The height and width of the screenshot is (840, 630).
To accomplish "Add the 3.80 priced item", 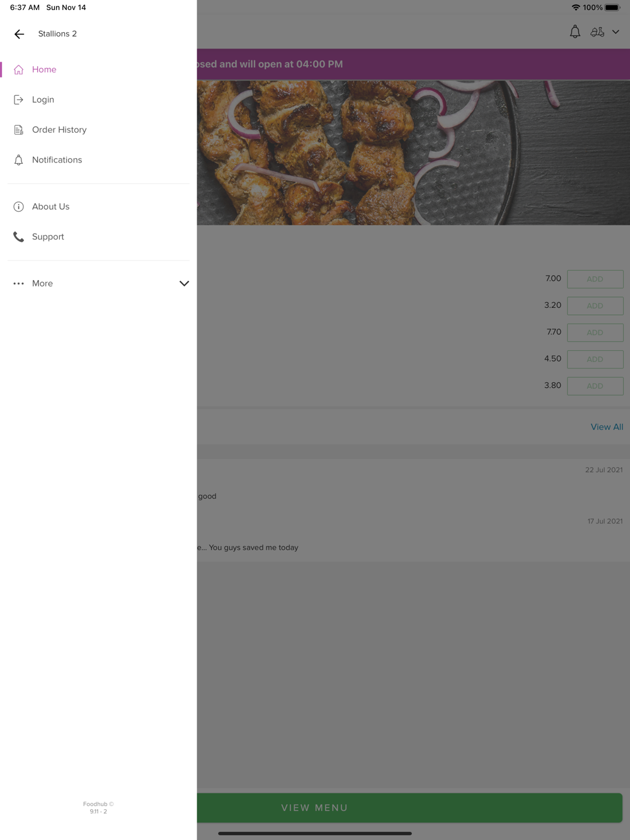I will (595, 386).
